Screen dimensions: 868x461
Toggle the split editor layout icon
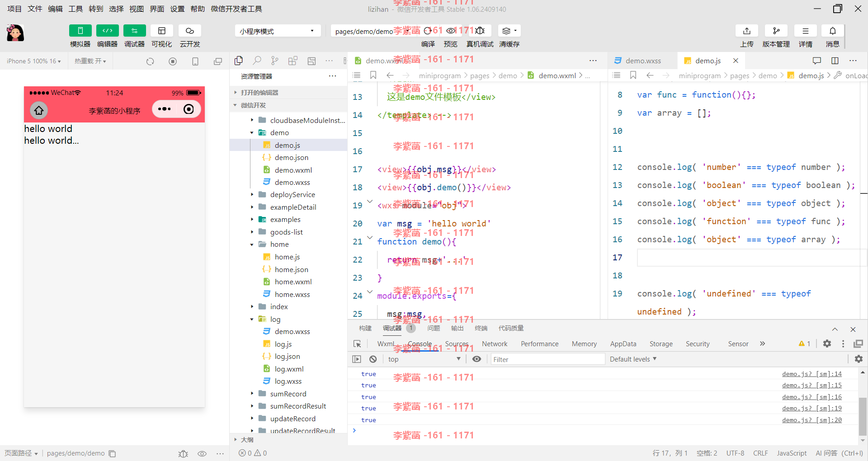point(835,61)
